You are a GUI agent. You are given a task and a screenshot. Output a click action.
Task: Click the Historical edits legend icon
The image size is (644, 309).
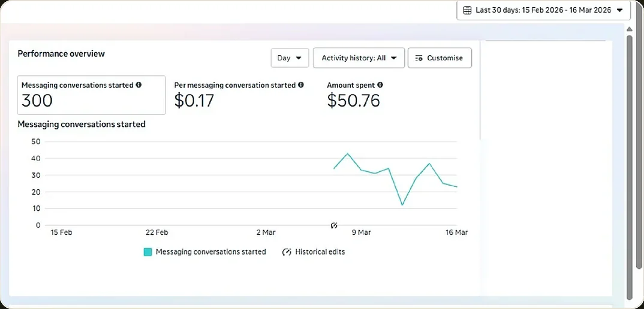286,252
